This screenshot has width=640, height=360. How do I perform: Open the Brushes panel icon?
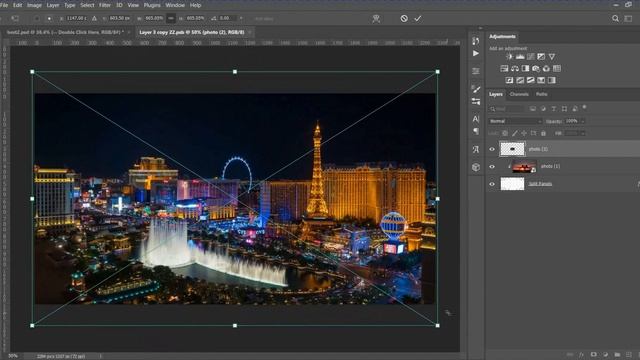[476, 89]
